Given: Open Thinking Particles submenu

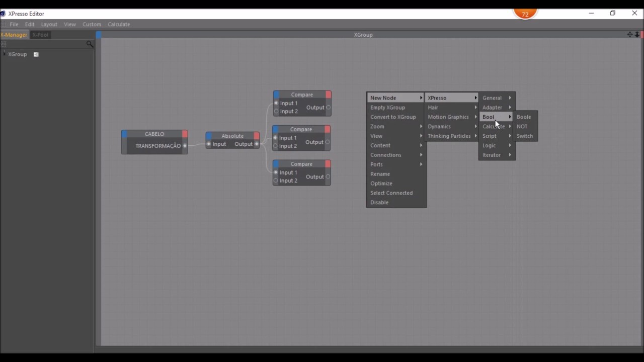Looking at the screenshot, I should (452, 136).
